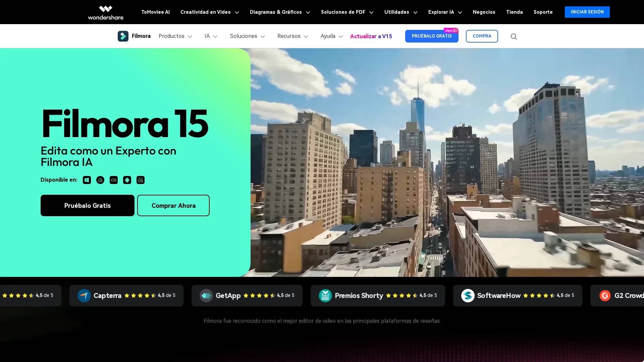Click the Veo3.1 badge

click(x=451, y=31)
